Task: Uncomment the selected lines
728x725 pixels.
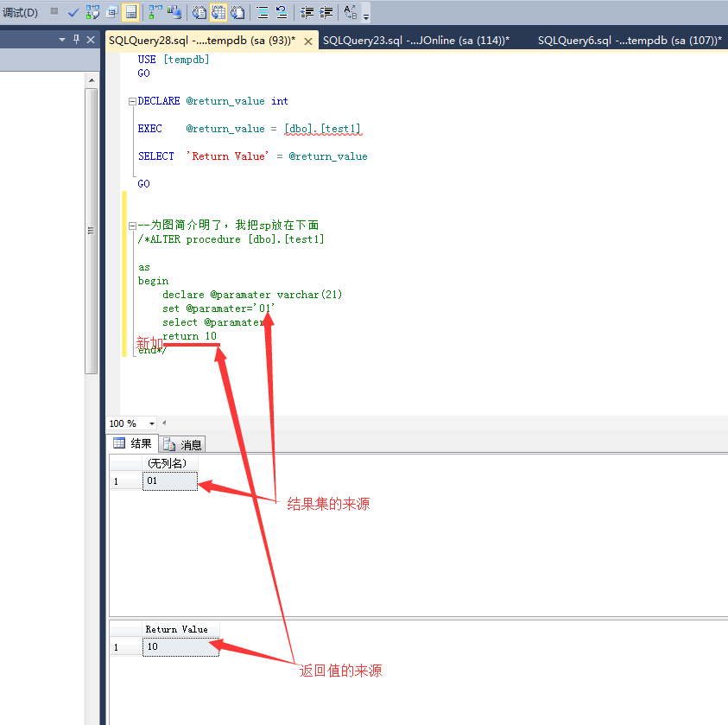Action: 282,13
